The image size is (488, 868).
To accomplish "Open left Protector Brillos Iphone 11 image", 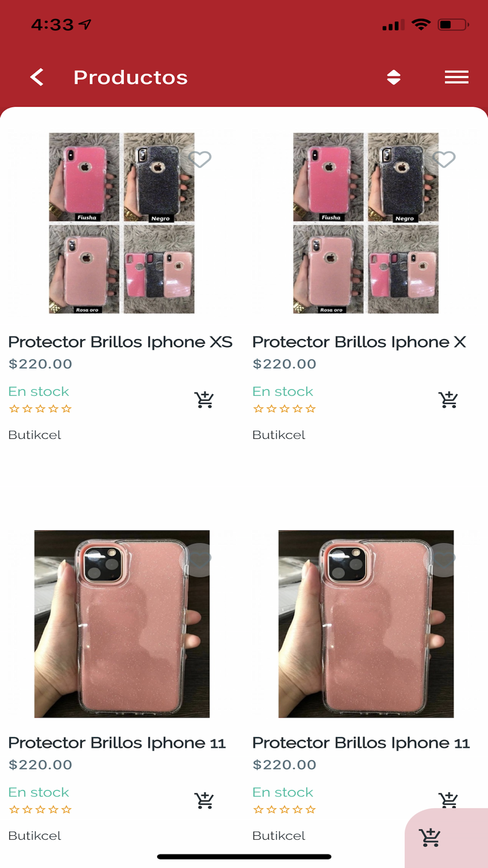I will point(122,624).
